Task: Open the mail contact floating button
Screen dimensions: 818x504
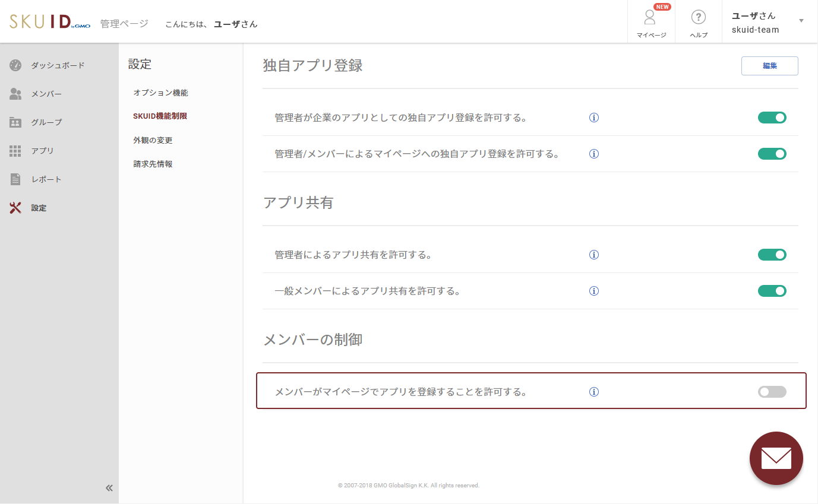Action: click(776, 458)
